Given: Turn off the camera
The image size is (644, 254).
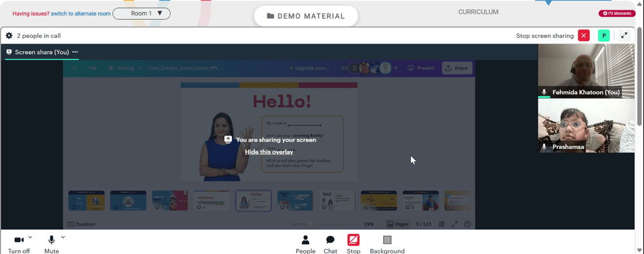Looking at the screenshot, I should pyautogui.click(x=19, y=244).
